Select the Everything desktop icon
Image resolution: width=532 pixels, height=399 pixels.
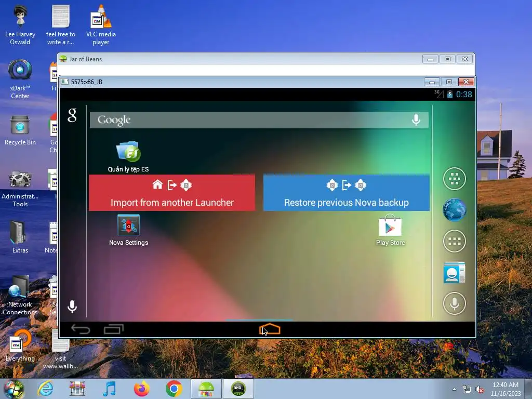pos(20,345)
